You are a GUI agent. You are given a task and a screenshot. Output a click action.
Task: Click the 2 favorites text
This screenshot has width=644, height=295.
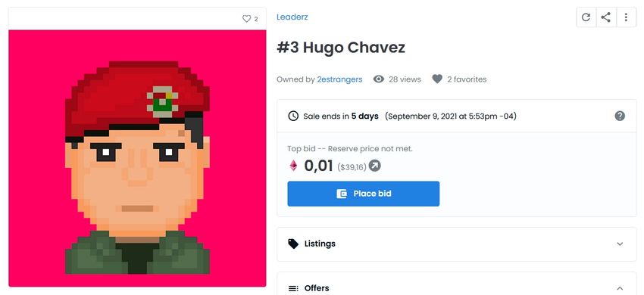(467, 79)
